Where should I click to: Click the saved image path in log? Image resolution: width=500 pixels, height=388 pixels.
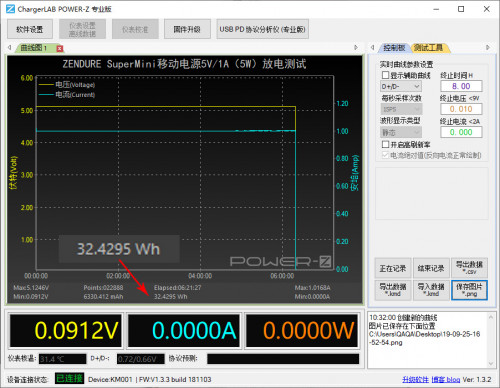point(424,338)
